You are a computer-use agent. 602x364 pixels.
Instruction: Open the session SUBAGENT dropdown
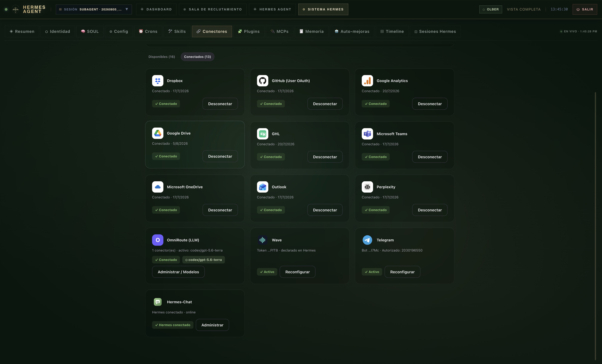[x=94, y=9]
